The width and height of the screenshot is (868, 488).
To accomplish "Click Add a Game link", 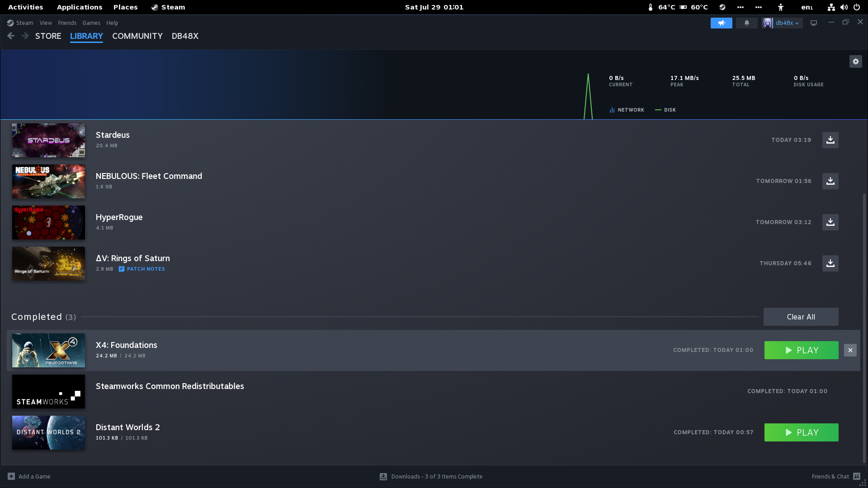I will (34, 476).
